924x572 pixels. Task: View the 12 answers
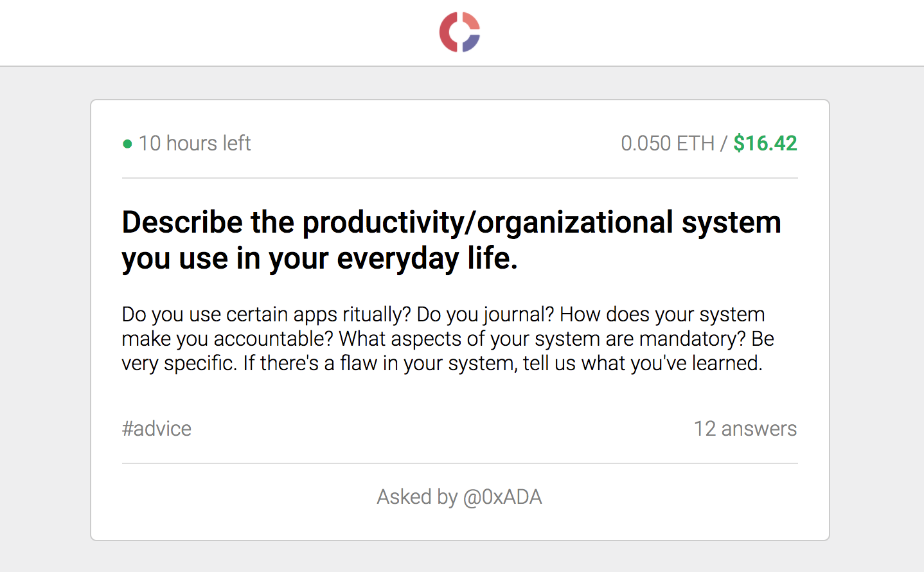point(745,429)
